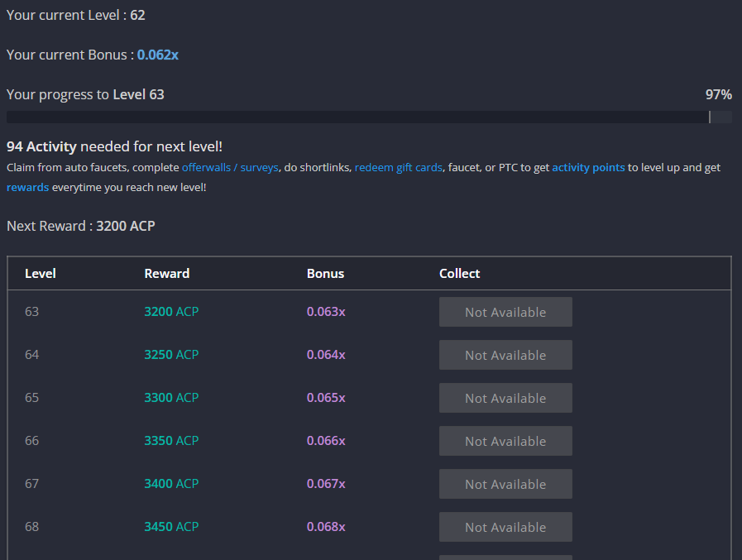Screen dimensions: 742x560
Task: Click the current bonus 0.062x value
Action: click(157, 55)
